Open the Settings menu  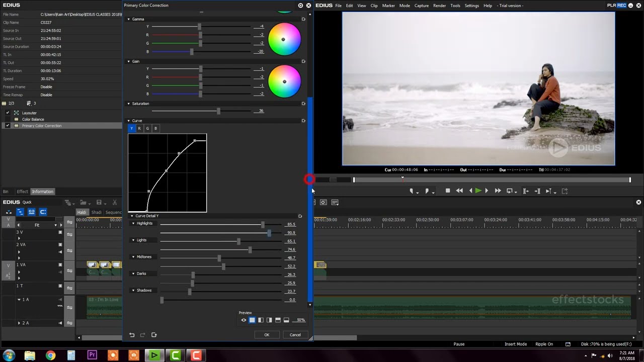tap(472, 6)
